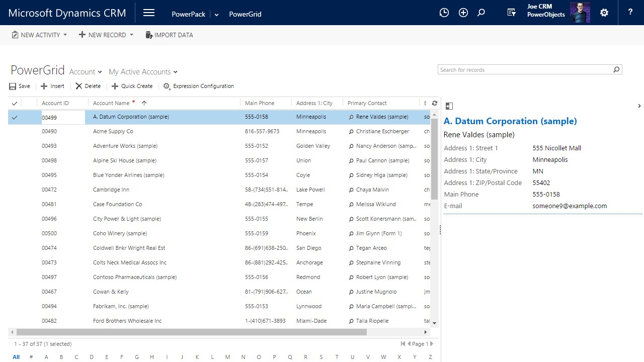This screenshot has width=644, height=362.
Task: Click Sort by Address 1: City header
Action: tap(314, 103)
